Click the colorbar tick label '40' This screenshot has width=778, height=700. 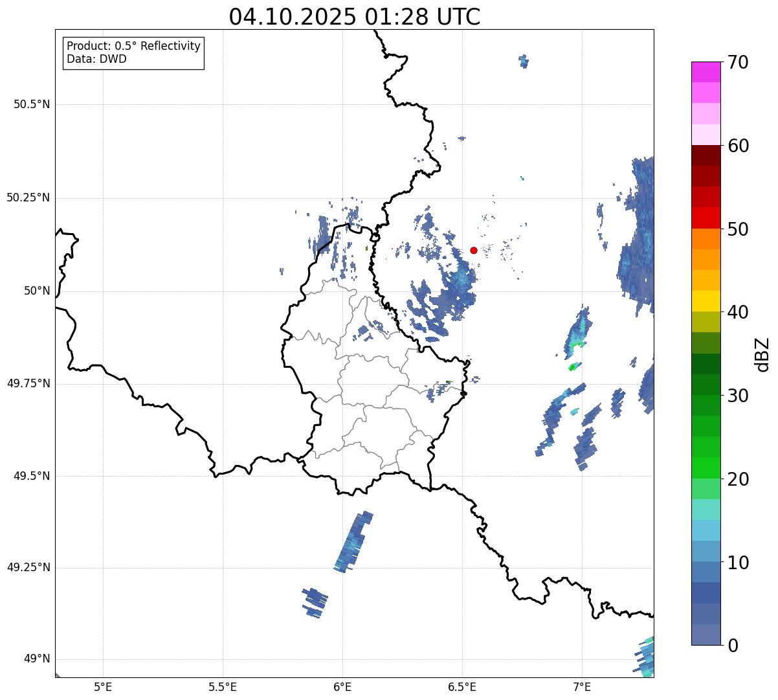click(738, 312)
